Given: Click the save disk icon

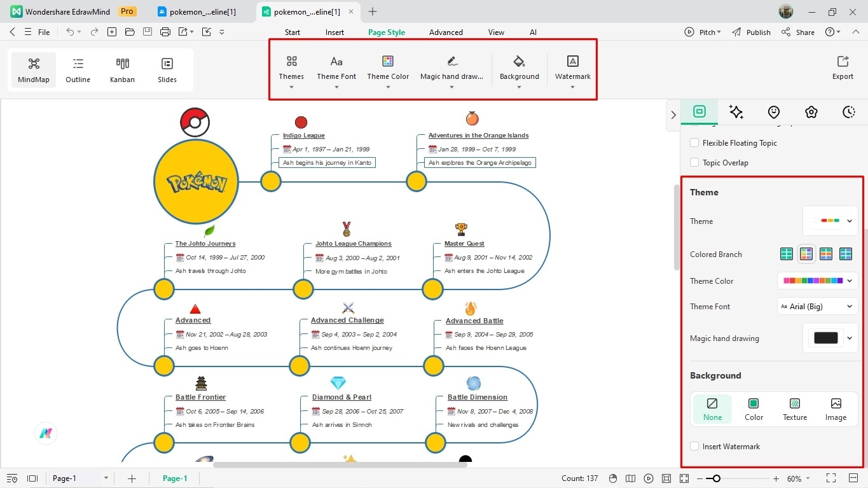Looking at the screenshot, I should click(148, 32).
